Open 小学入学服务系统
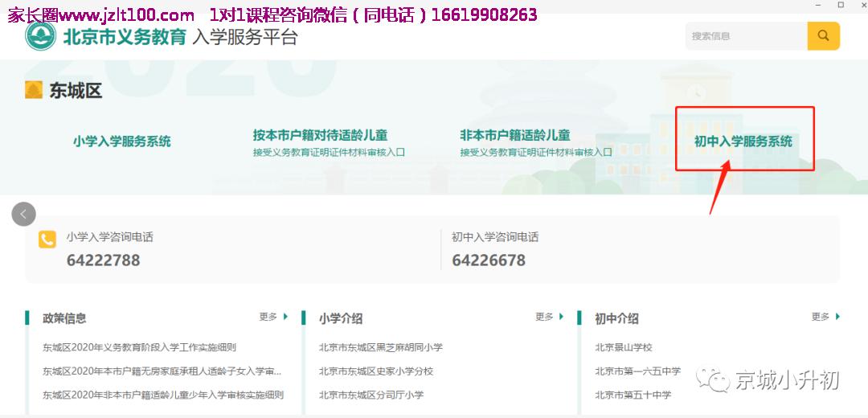 tap(122, 141)
